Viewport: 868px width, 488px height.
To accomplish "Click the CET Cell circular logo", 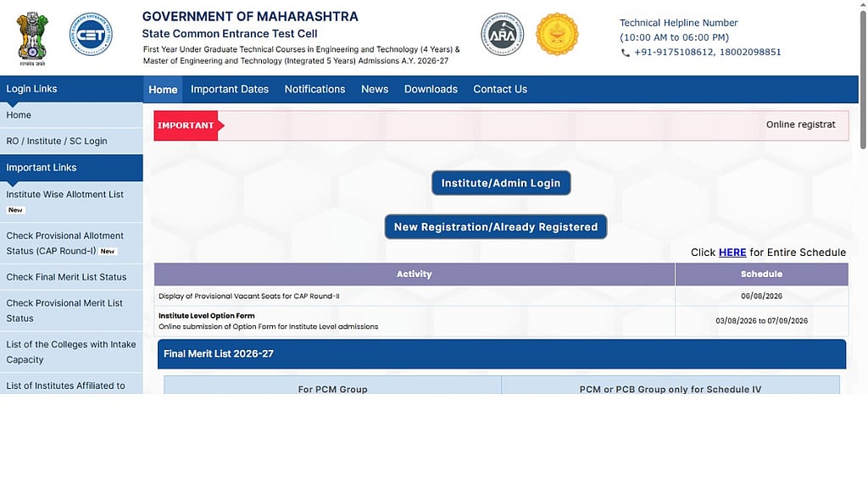I will click(91, 35).
